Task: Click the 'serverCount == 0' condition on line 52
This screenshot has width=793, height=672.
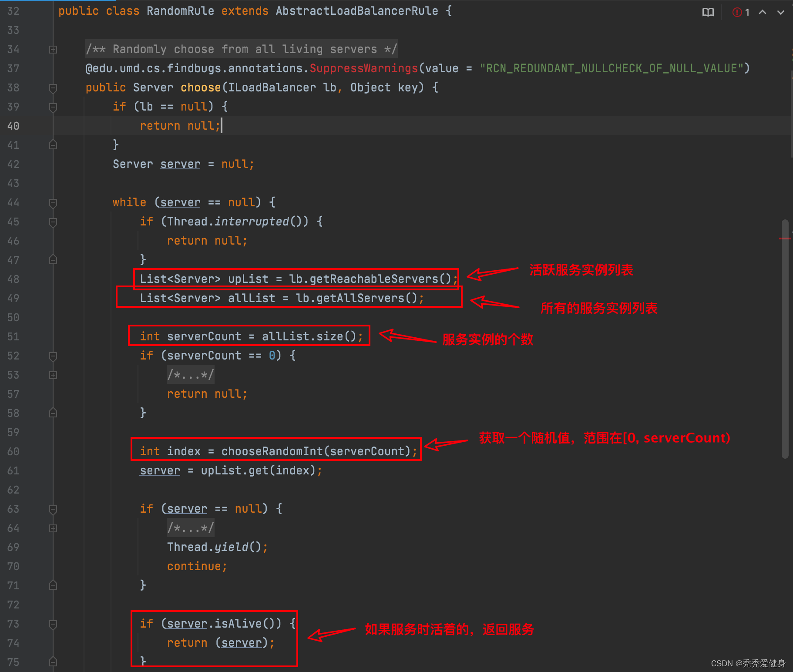Action: [x=221, y=356]
